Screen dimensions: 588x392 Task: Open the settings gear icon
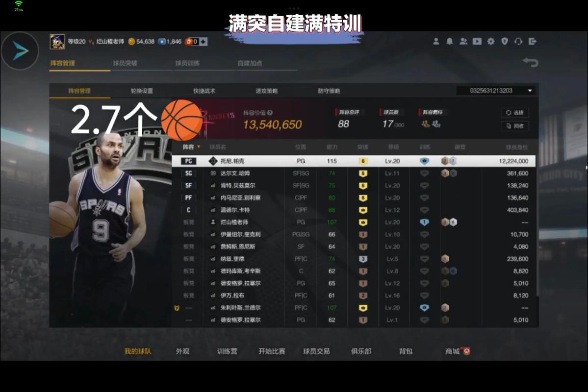click(x=490, y=42)
